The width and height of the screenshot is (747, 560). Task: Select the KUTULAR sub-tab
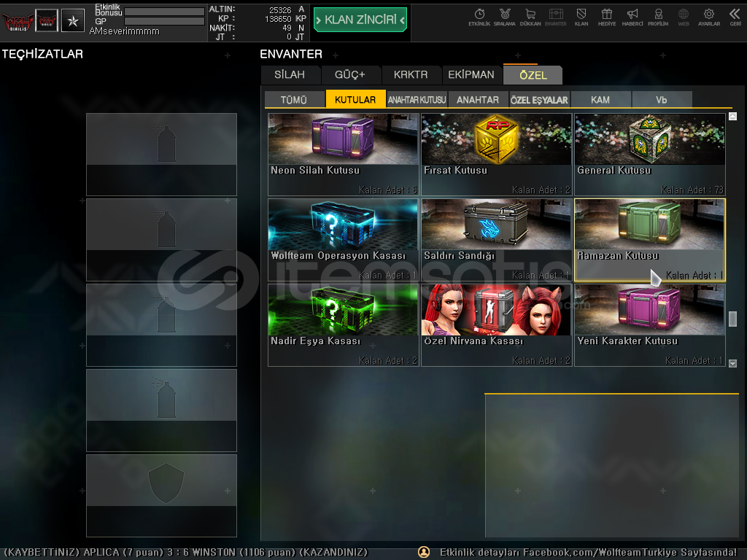point(355,99)
